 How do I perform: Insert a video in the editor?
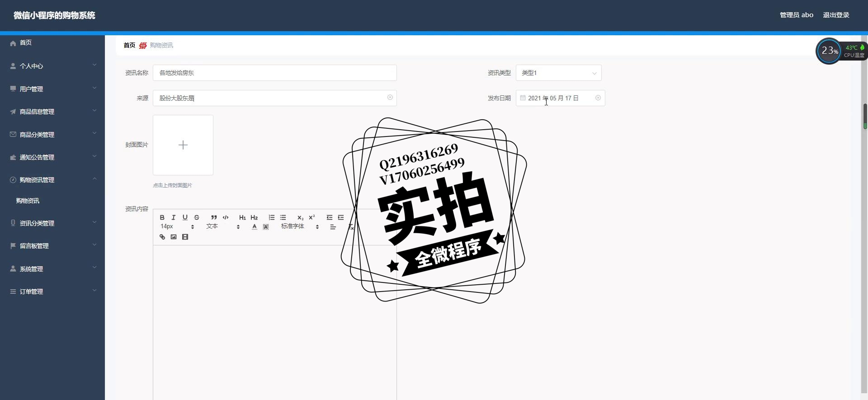[185, 237]
